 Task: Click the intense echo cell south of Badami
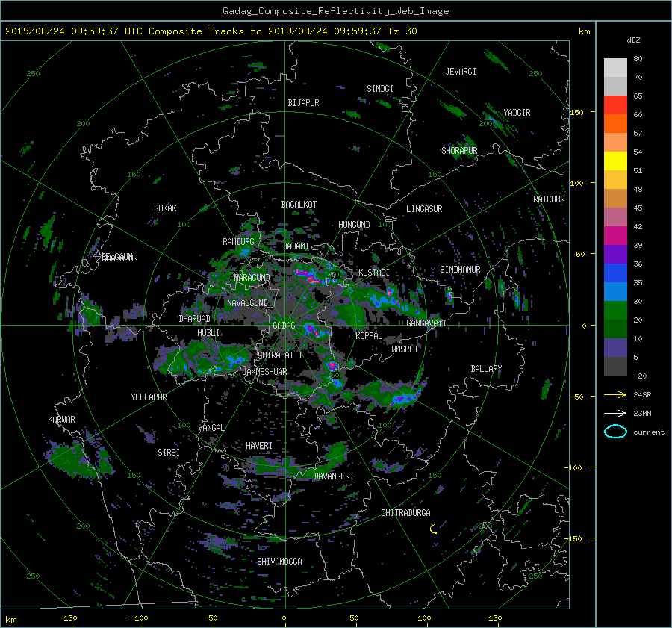(x=309, y=276)
